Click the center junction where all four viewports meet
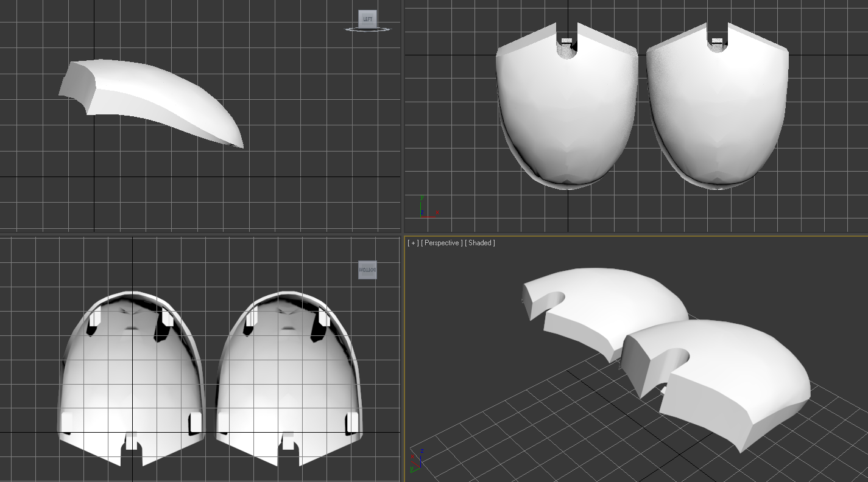This screenshot has height=482, width=868. pyautogui.click(x=403, y=234)
